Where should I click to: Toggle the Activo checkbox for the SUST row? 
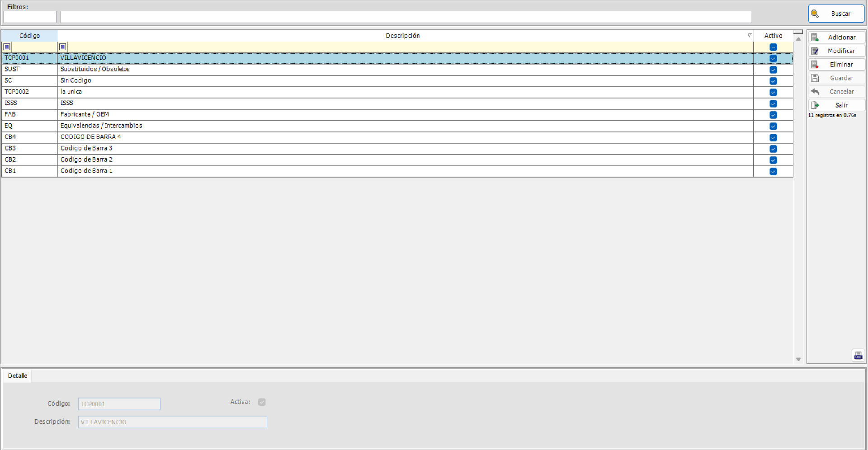tap(773, 70)
